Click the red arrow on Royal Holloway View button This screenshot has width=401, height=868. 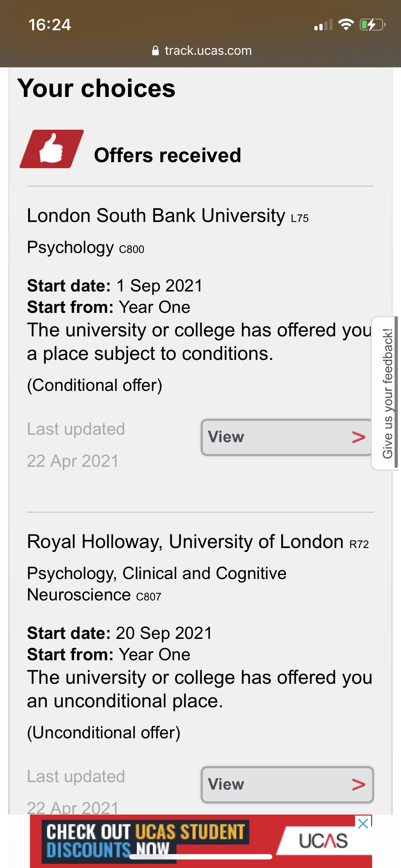click(359, 785)
